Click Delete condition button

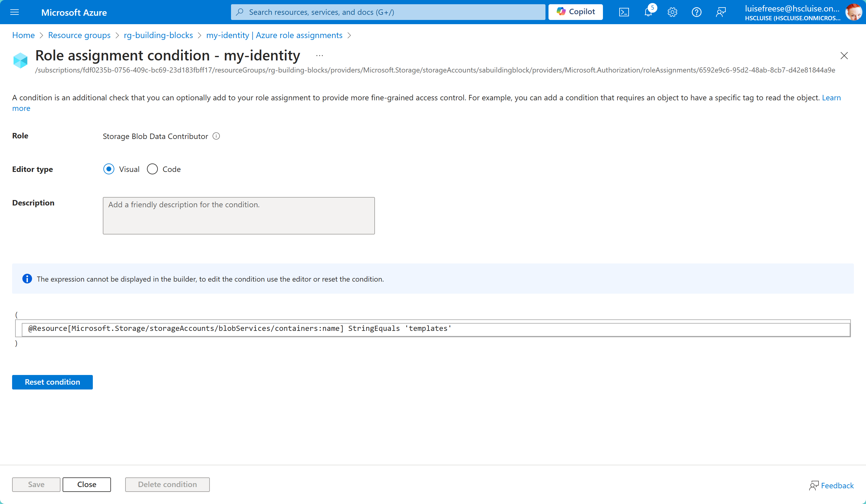(x=167, y=484)
